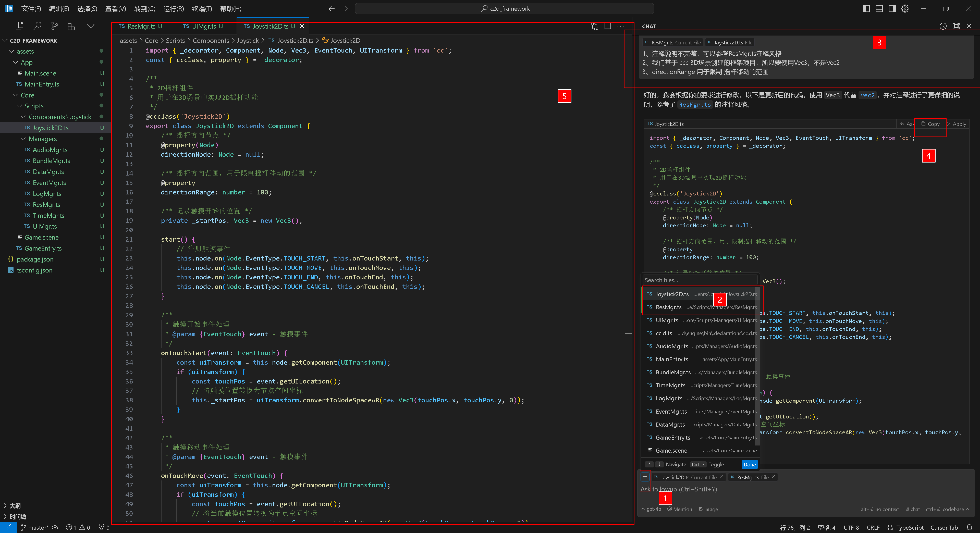Open EventMgr.ts in the explorer tree
980x533 pixels.
click(56, 183)
